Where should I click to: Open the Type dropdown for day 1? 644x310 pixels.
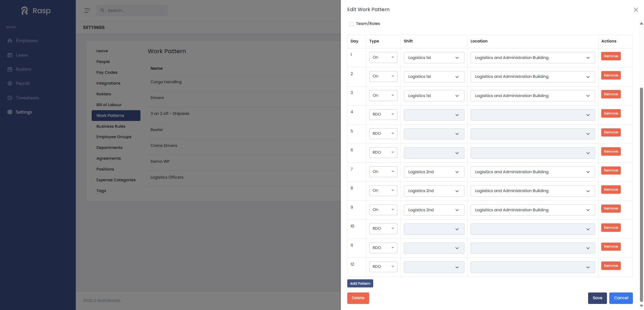click(x=383, y=58)
